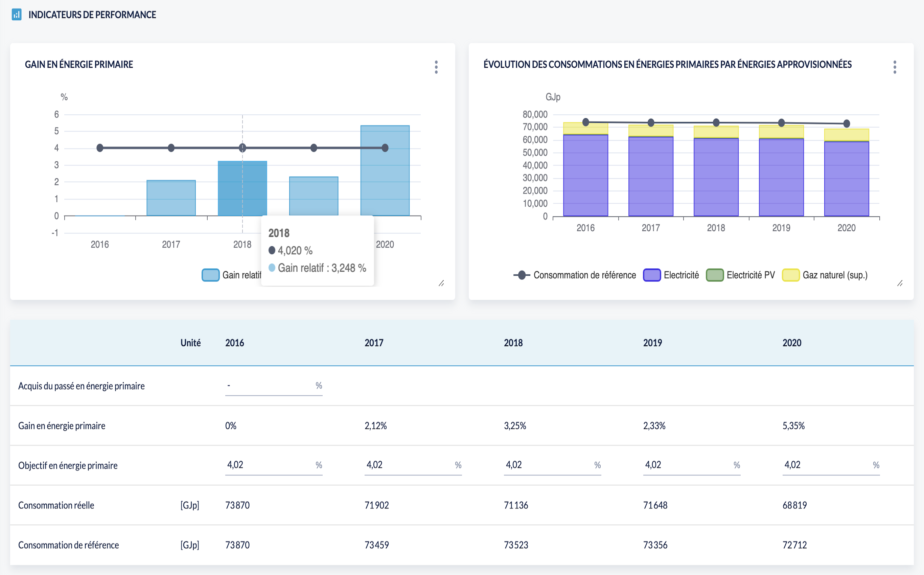924x575 pixels.
Task: Click the Unité column header
Action: point(190,343)
